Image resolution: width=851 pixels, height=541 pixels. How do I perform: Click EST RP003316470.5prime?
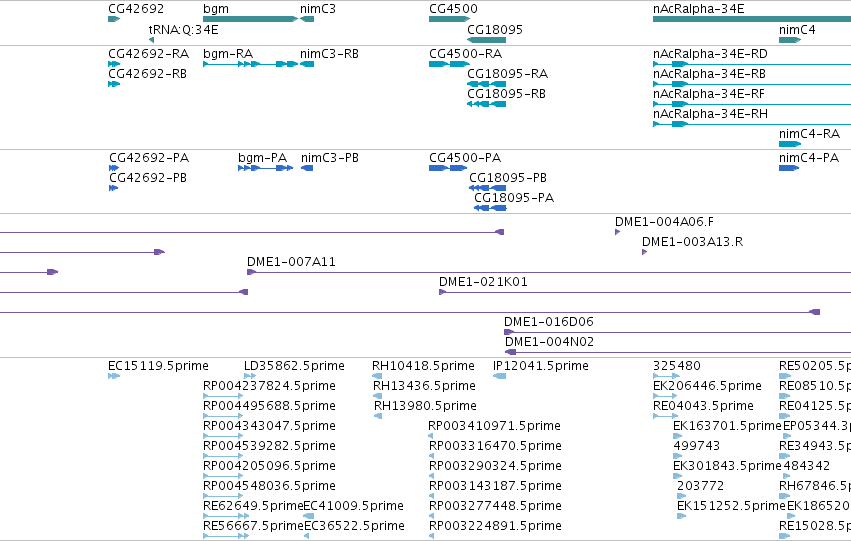(x=495, y=446)
